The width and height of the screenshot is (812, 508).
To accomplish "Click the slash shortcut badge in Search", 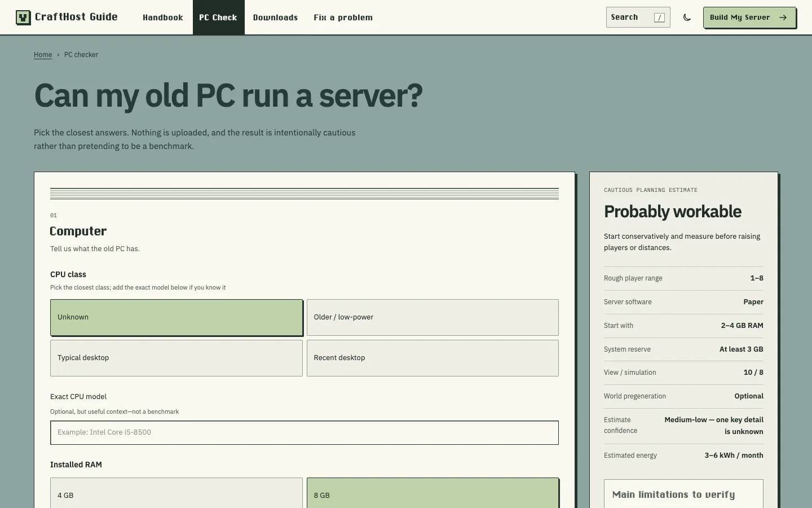I will pyautogui.click(x=659, y=17).
